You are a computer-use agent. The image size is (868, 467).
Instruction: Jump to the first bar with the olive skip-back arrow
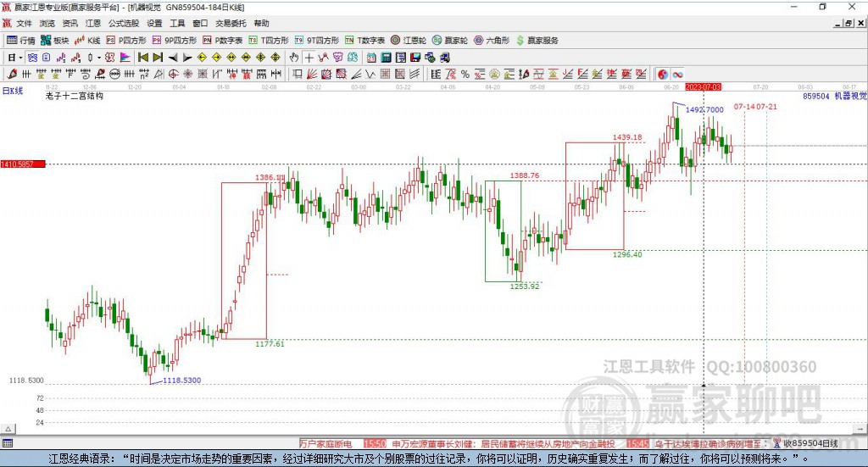[142, 57]
